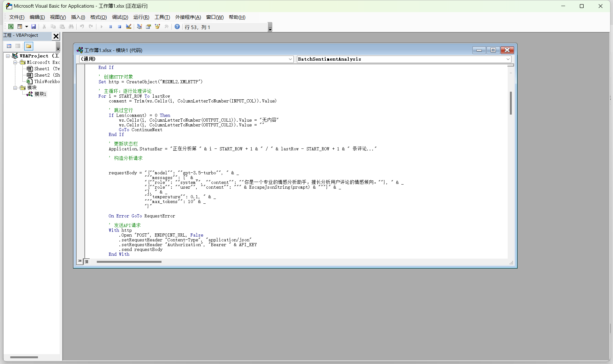Toggle Design Mode icon
Viewport: 613px width, 364px height.
[129, 27]
